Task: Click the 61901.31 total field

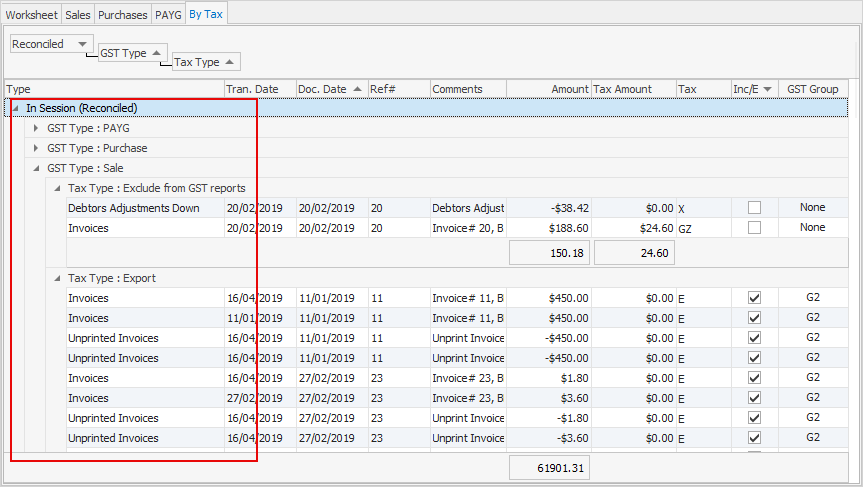Action: click(x=549, y=468)
